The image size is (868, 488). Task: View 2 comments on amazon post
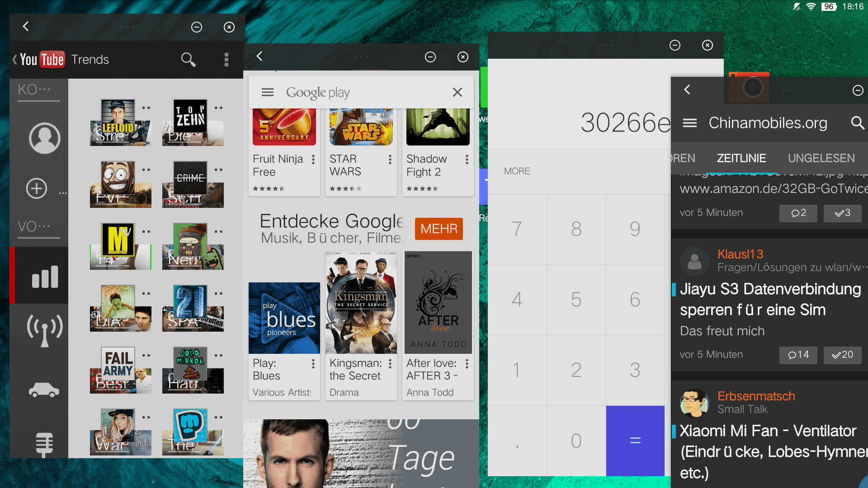pos(798,213)
